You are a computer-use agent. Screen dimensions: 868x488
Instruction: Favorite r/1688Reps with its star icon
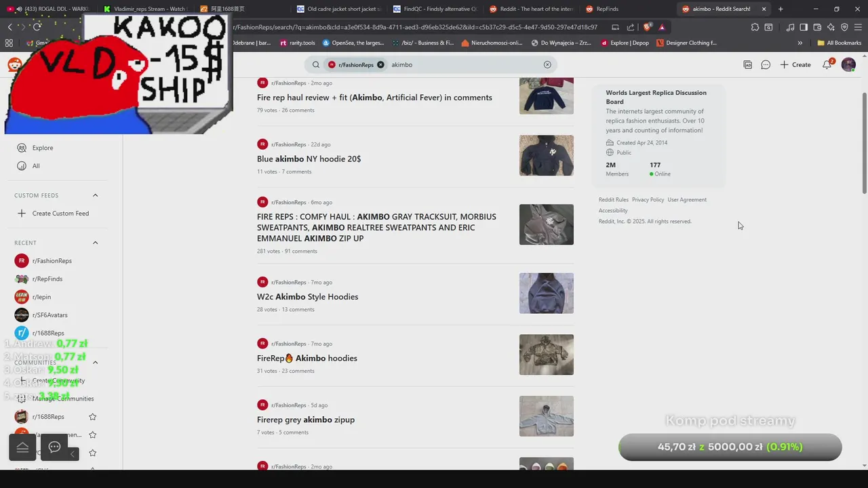(x=93, y=417)
